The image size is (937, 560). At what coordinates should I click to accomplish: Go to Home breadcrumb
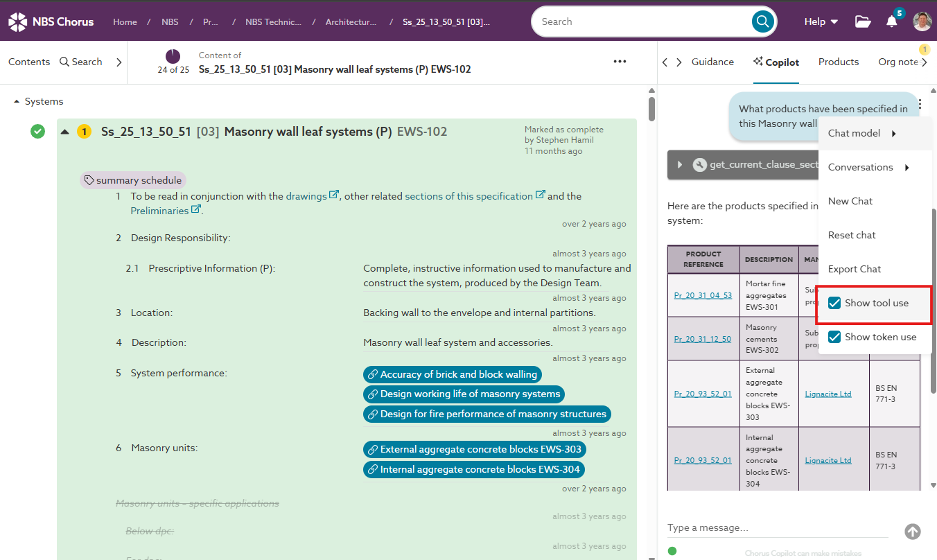[125, 21]
